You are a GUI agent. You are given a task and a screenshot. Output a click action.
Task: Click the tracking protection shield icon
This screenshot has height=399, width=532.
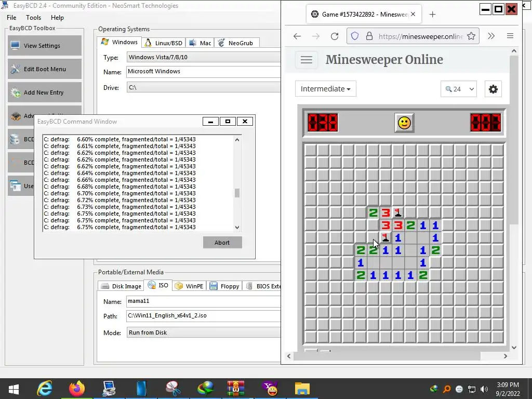tap(354, 36)
